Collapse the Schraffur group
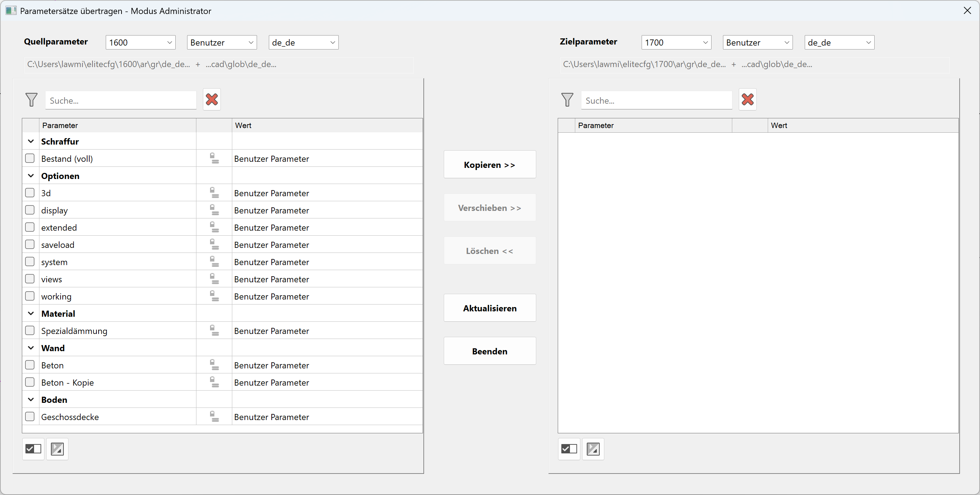The width and height of the screenshot is (980, 495). (31, 141)
